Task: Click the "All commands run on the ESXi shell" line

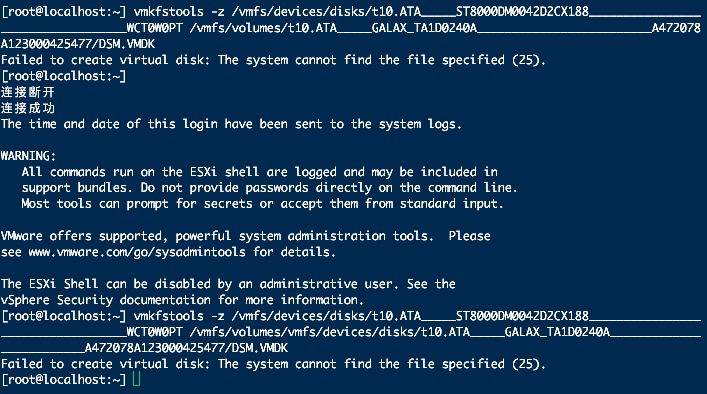Action: tap(260, 172)
